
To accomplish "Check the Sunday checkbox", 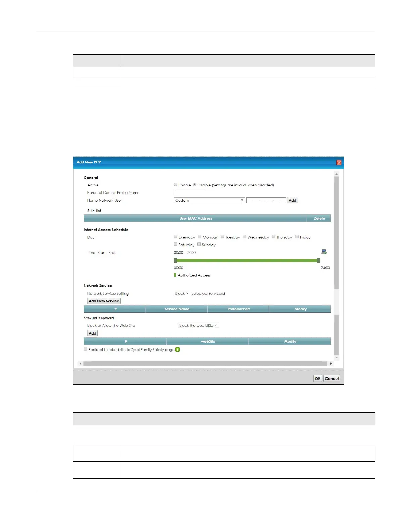I will tap(199, 244).
